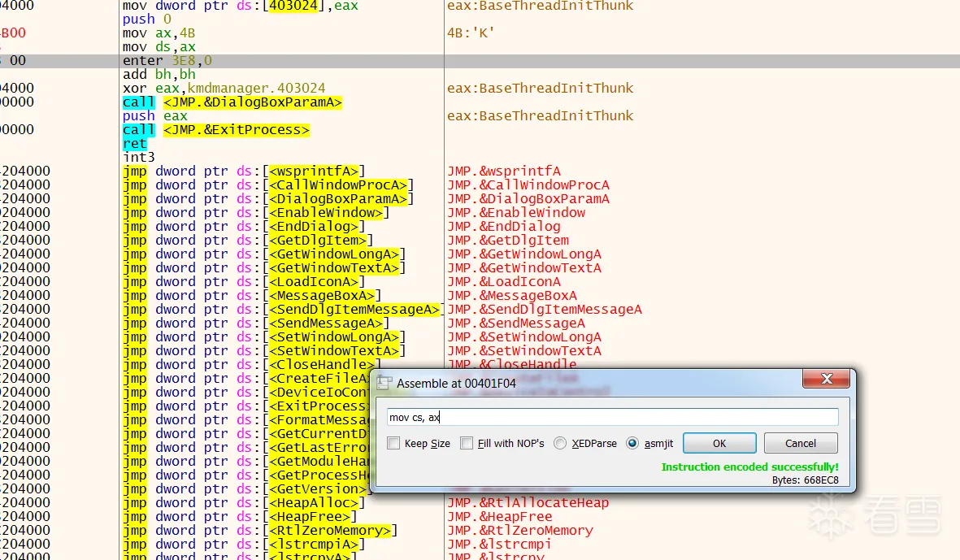Click the JMP.&RtlAllocateHeap comment
The image size is (960, 560).
point(528,503)
